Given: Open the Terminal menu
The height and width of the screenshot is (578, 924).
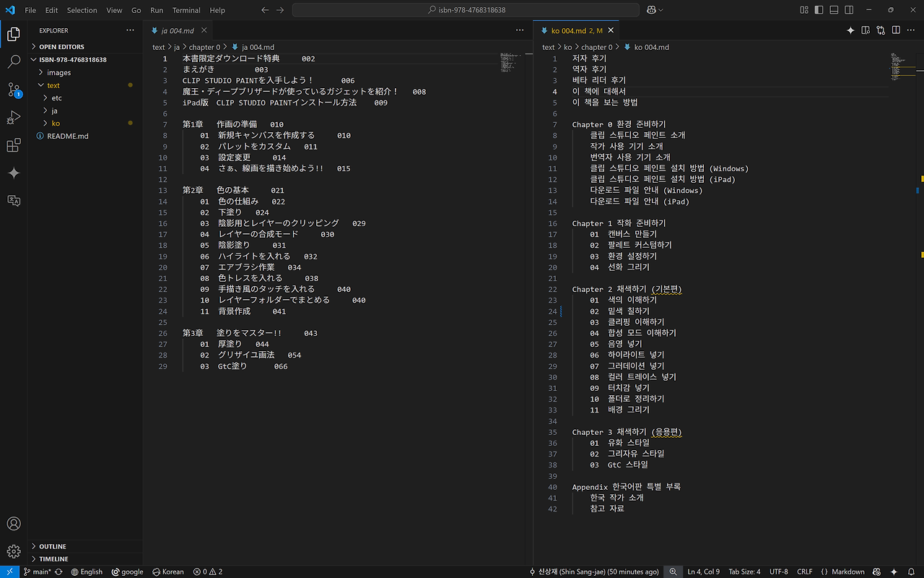Looking at the screenshot, I should coord(186,10).
